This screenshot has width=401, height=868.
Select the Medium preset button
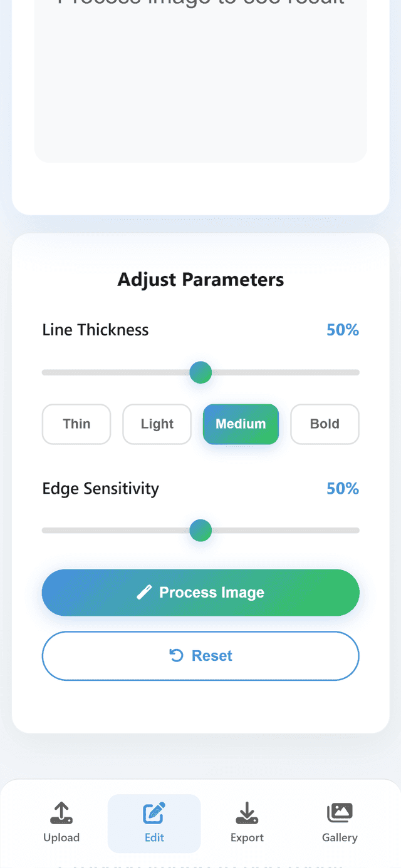point(241,424)
